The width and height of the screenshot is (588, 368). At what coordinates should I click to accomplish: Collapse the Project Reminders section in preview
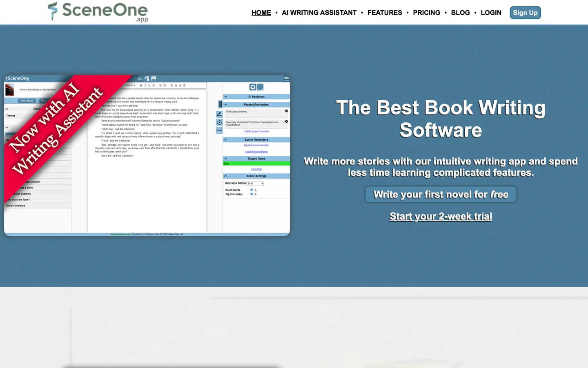(225, 105)
